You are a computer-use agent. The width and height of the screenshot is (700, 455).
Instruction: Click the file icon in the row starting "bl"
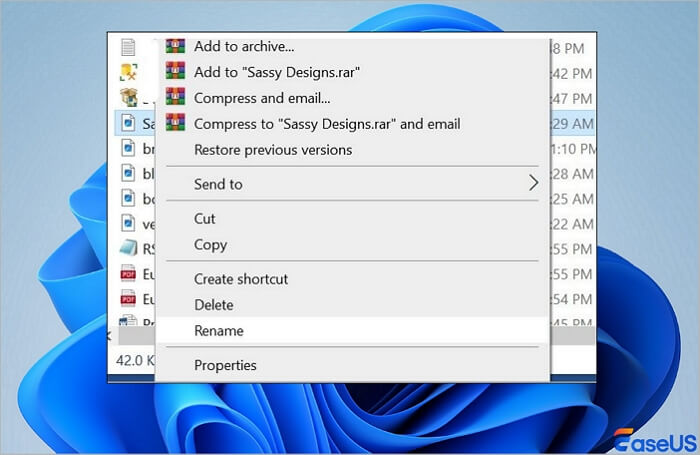pyautogui.click(x=128, y=173)
